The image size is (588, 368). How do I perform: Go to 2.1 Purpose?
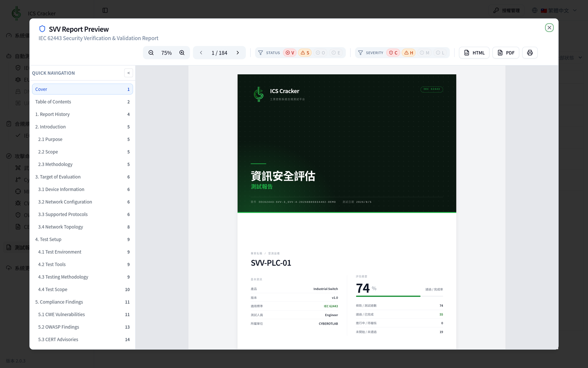[x=82, y=139]
